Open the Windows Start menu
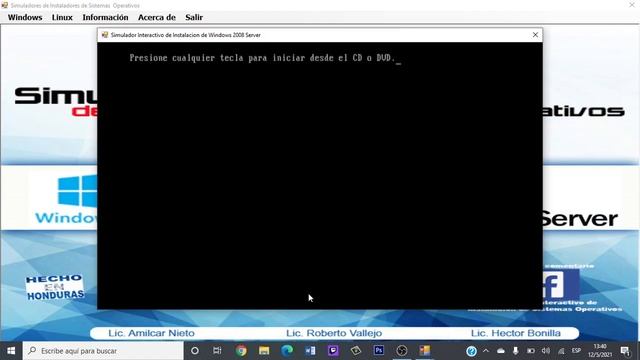 (x=11, y=351)
